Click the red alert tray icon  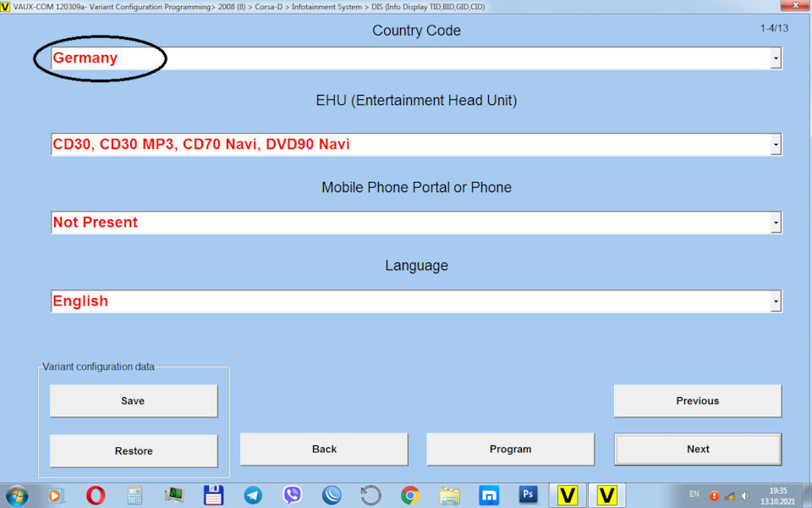[x=714, y=495]
